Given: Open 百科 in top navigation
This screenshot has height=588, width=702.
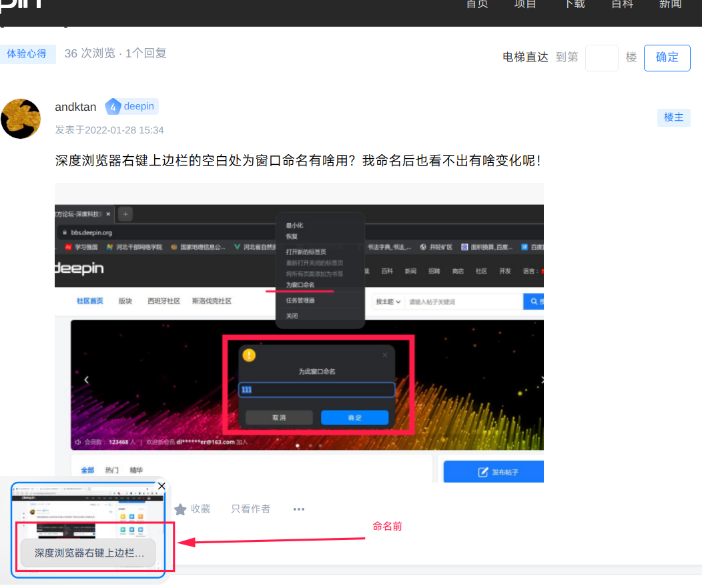Looking at the screenshot, I should [x=623, y=5].
